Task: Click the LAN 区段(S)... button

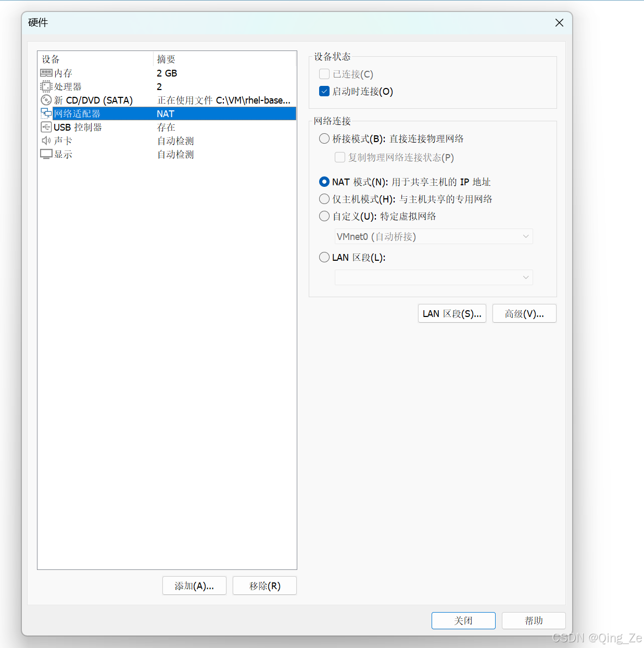Action: click(452, 313)
